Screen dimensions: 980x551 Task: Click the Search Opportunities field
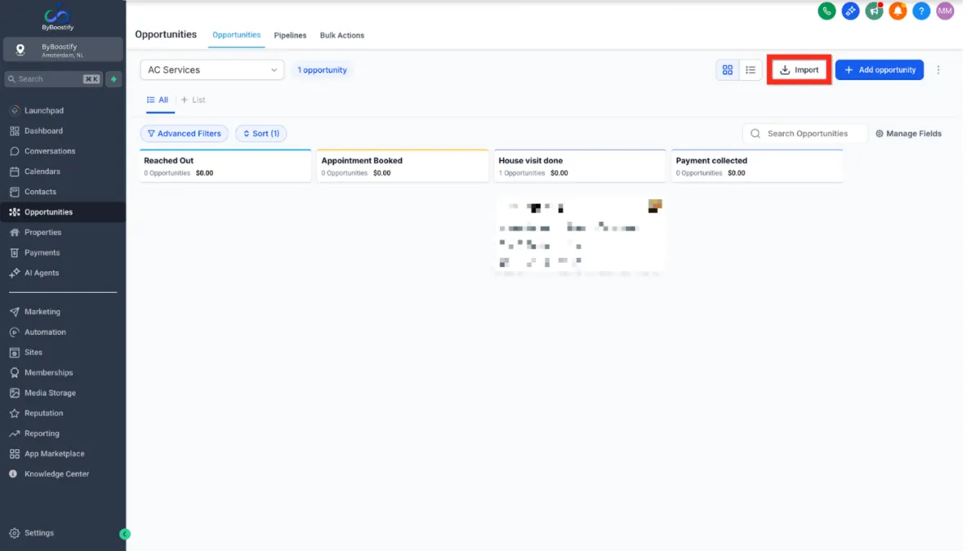pyautogui.click(x=805, y=134)
